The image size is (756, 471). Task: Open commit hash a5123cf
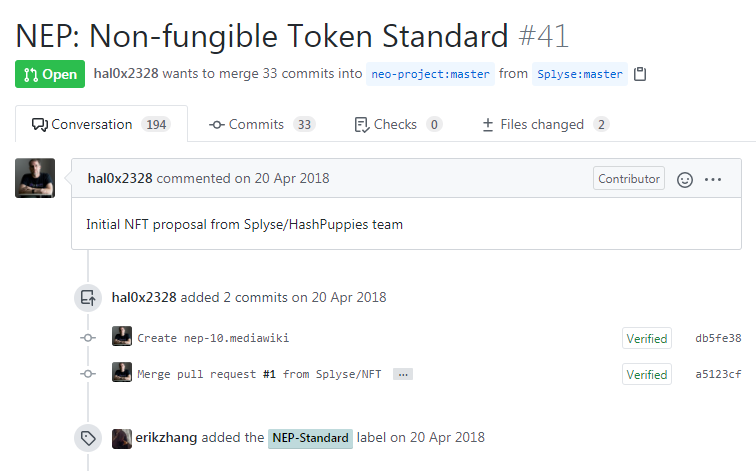tap(718, 374)
